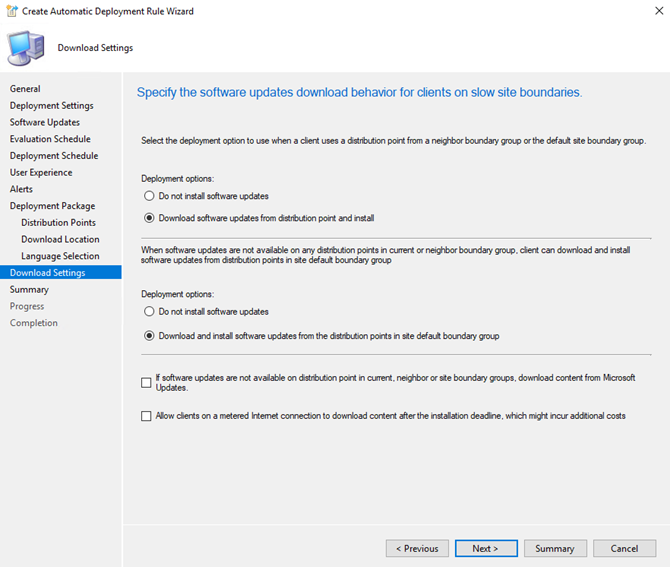Click the Next button
The width and height of the screenshot is (670, 567).
pos(486,548)
